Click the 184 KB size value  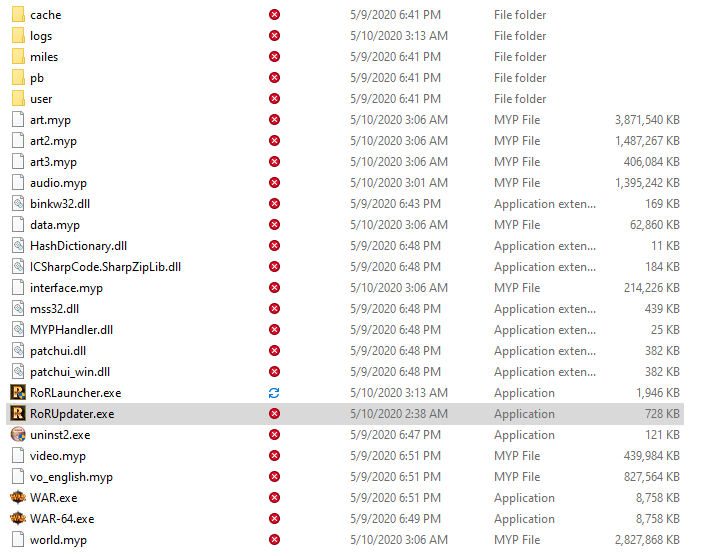662,267
